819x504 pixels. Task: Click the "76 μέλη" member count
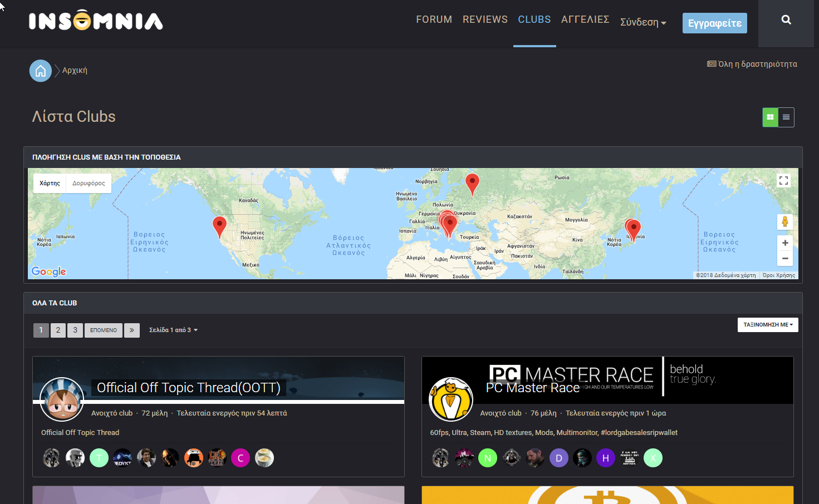click(543, 413)
